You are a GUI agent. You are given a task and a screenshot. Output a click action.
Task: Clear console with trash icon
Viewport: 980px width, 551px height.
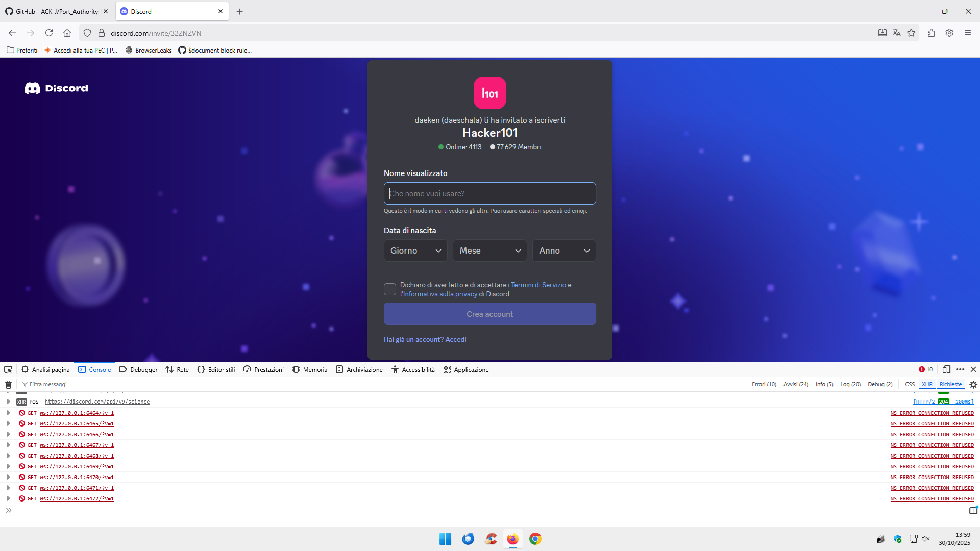coord(8,384)
